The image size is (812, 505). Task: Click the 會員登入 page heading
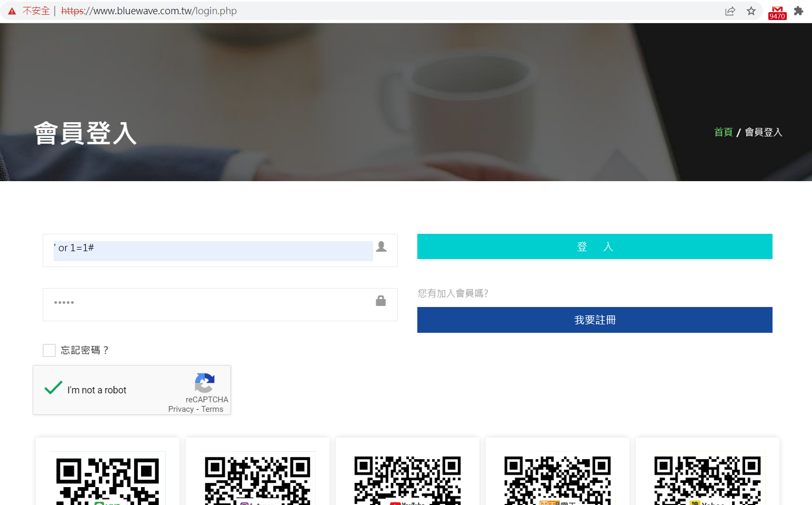tap(85, 133)
